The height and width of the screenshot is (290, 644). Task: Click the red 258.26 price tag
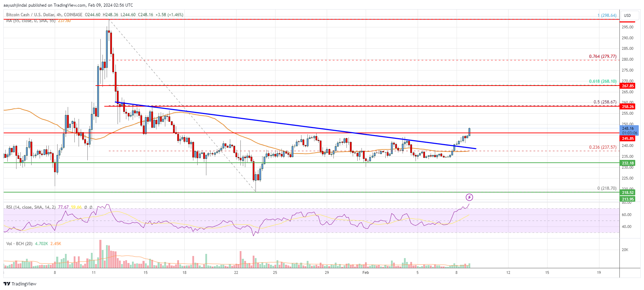pyautogui.click(x=628, y=107)
